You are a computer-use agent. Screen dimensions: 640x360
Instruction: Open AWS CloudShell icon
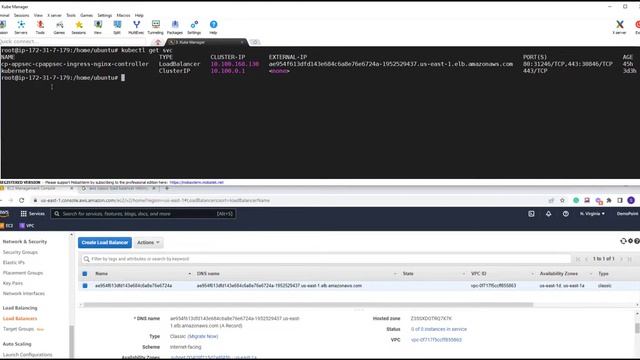[x=531, y=213]
